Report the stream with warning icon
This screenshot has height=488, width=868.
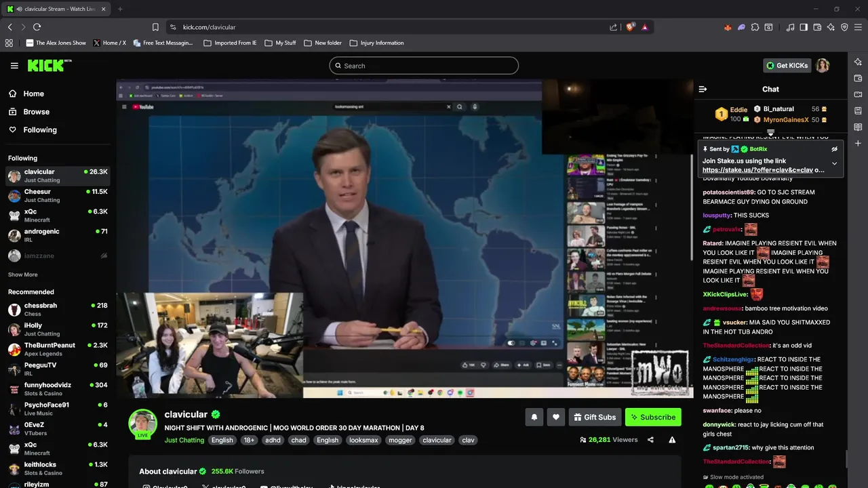tap(672, 440)
